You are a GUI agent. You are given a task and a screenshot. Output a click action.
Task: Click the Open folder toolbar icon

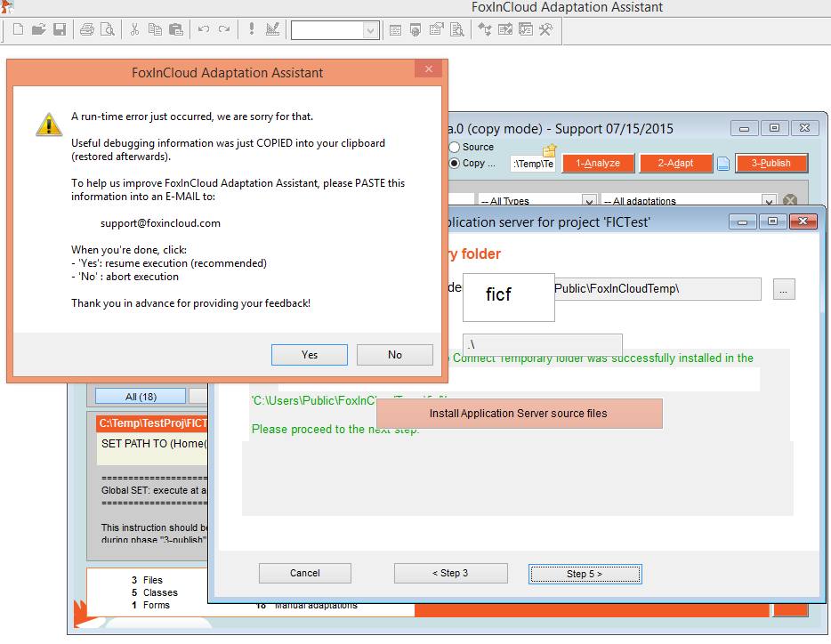click(38, 29)
